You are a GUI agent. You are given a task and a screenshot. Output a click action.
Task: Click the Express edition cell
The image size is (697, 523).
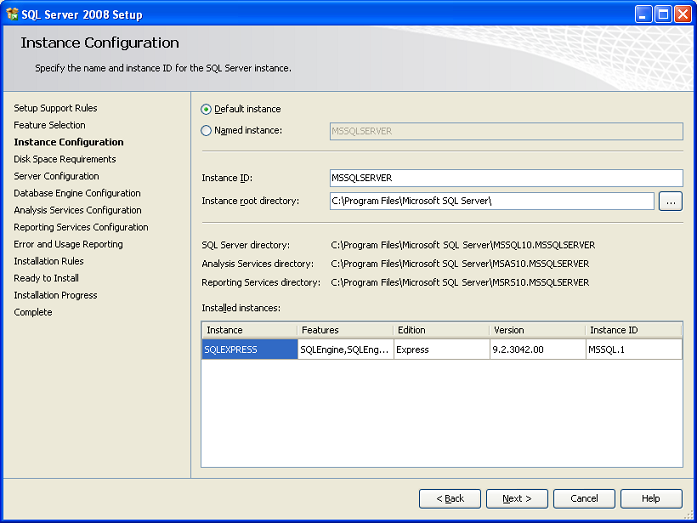click(441, 350)
